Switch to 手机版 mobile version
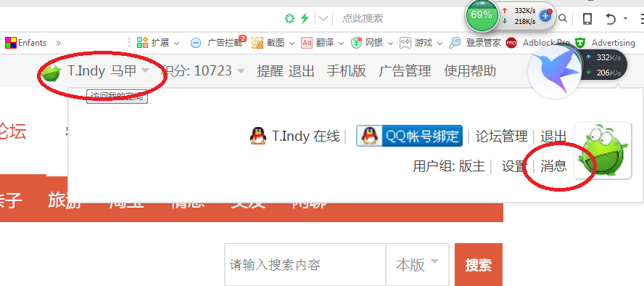644x286 pixels. point(346,71)
